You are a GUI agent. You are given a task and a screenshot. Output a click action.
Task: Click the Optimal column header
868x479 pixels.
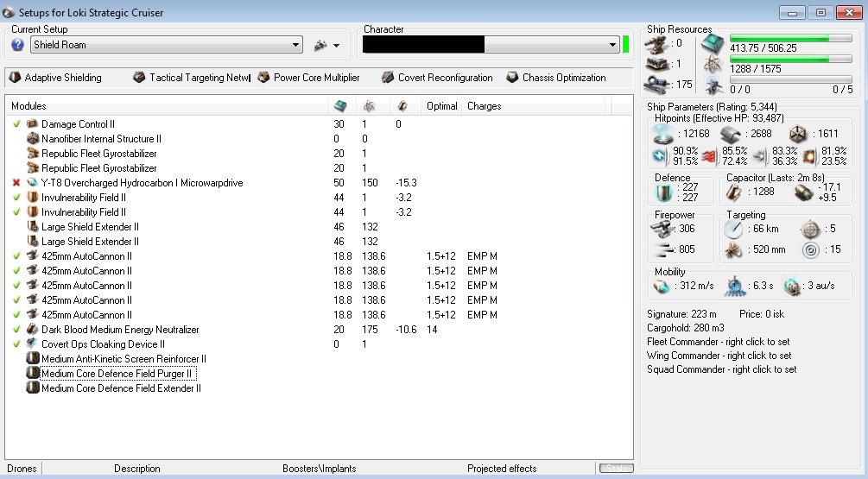(441, 106)
